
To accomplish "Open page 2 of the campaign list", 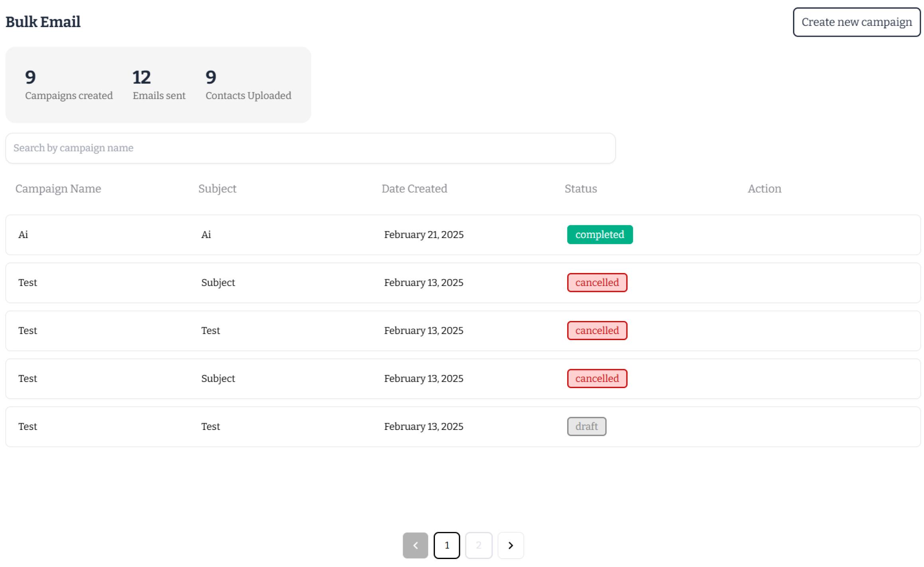I will pyautogui.click(x=479, y=545).
